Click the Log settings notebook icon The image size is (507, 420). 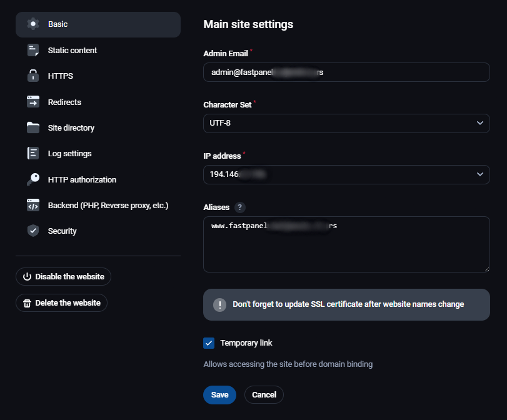[33, 154]
